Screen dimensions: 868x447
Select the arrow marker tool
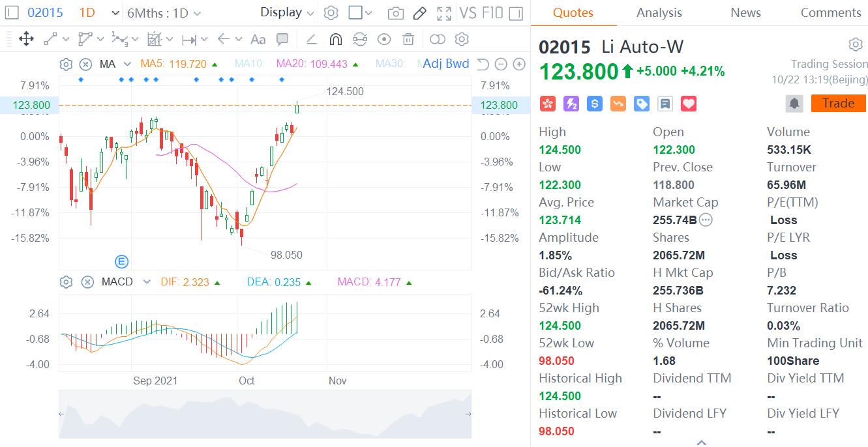(224, 39)
